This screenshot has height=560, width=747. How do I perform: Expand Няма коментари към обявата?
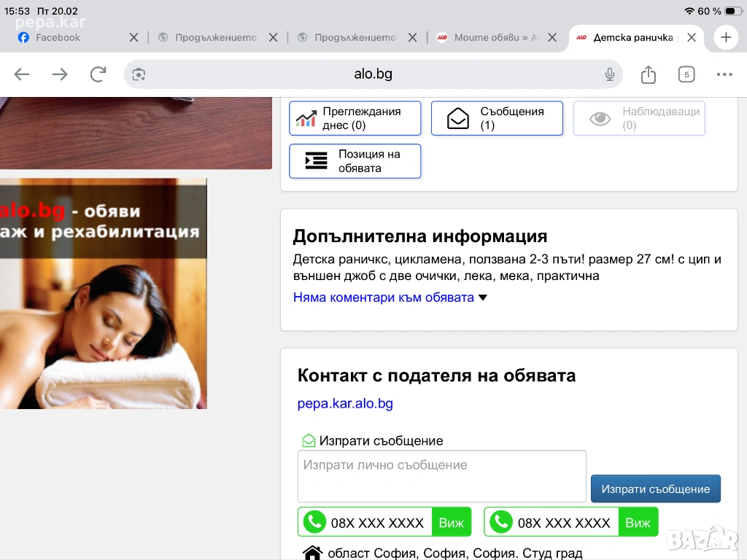(390, 297)
